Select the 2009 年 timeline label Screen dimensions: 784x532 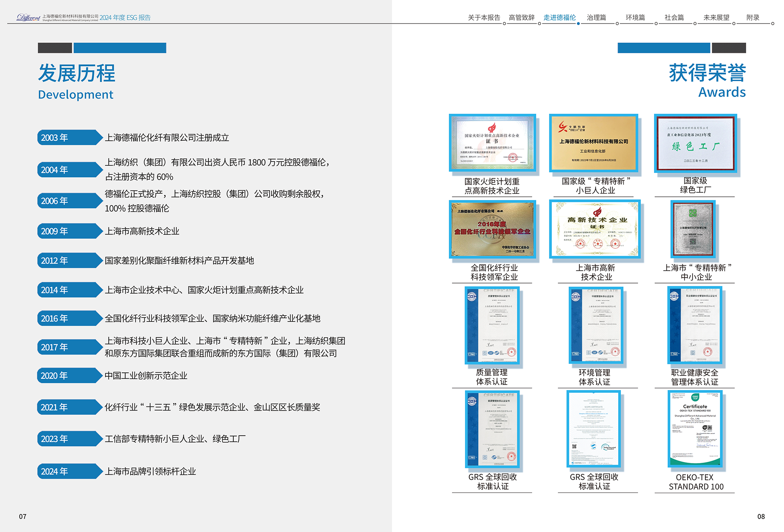point(70,231)
